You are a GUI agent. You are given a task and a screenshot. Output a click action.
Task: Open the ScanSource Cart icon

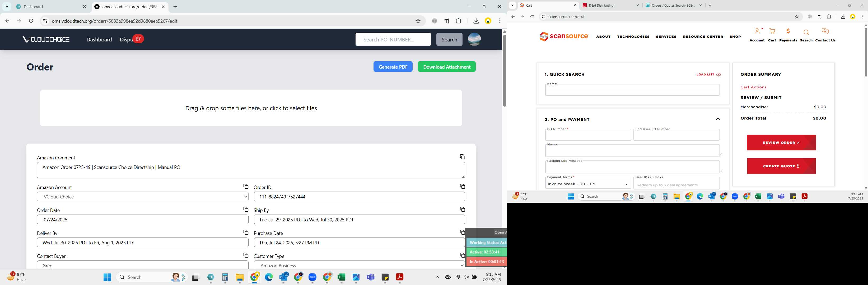[x=772, y=31]
